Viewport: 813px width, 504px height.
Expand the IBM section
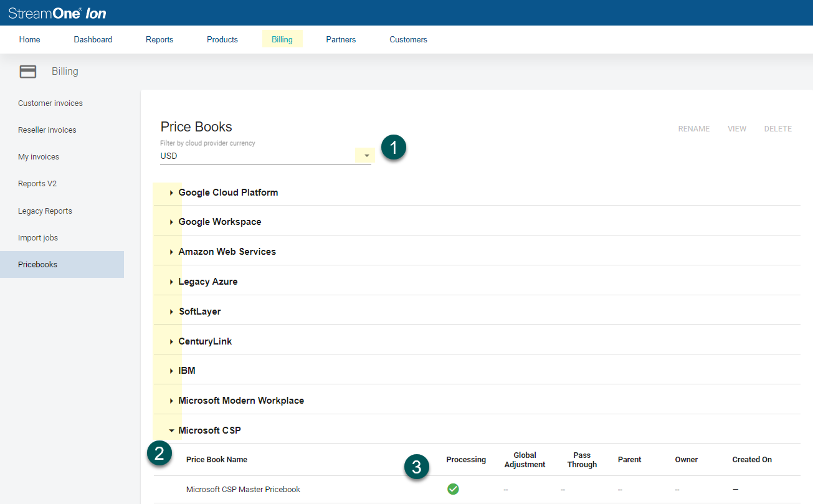pos(171,371)
